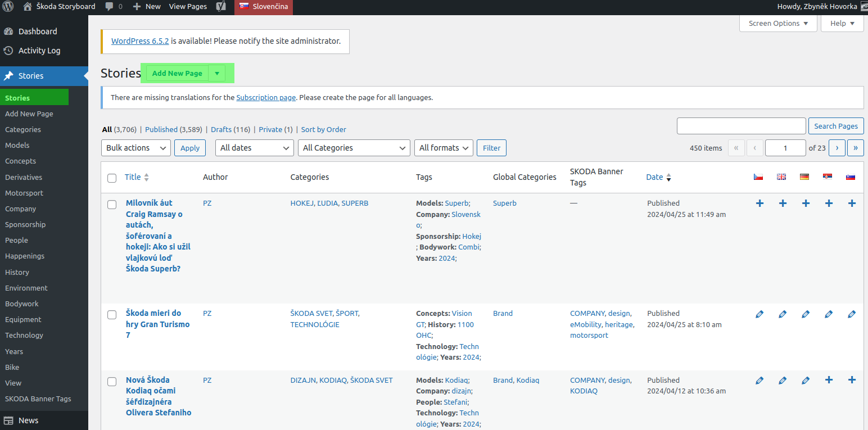Click the Yoast SEO icon in the admin bar
The height and width of the screenshot is (430, 868).
pyautogui.click(x=221, y=7)
